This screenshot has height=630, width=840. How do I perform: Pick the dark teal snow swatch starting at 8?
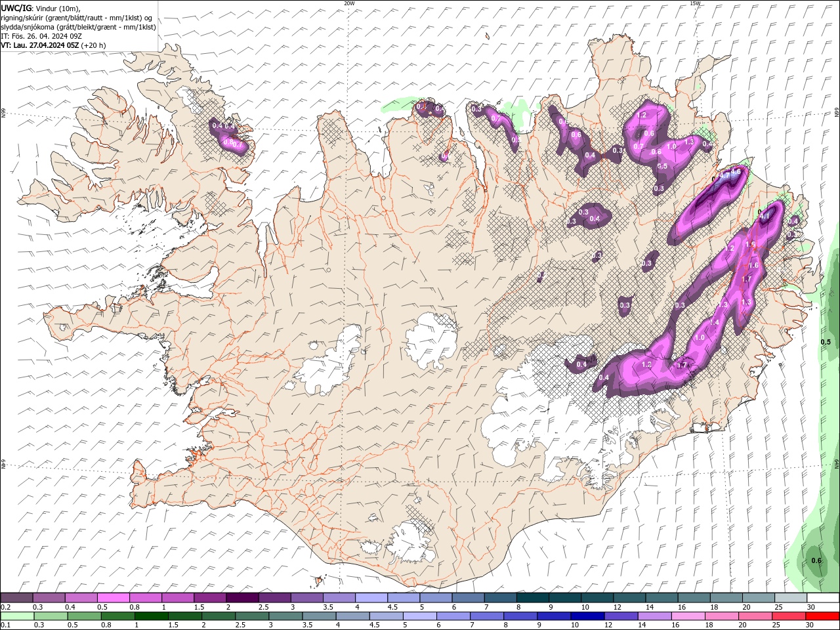click(532, 598)
